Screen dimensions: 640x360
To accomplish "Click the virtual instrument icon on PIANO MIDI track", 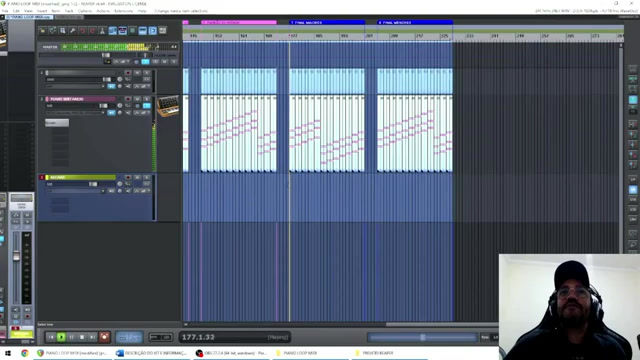I will click(x=168, y=106).
